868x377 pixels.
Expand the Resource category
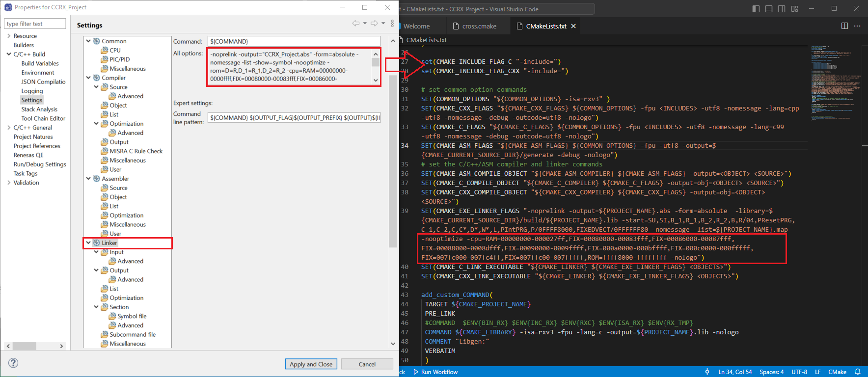(9, 36)
